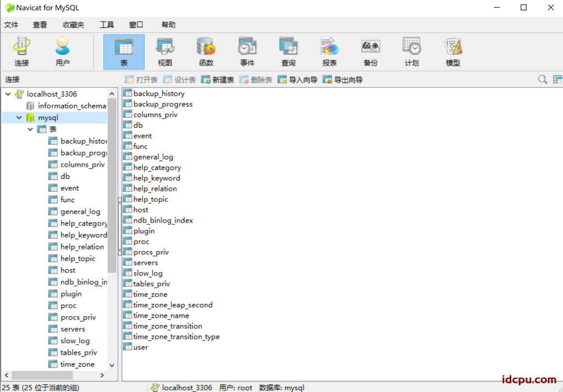Click the view layout icon at right edge
This screenshot has width=563, height=392.
pyautogui.click(x=558, y=79)
